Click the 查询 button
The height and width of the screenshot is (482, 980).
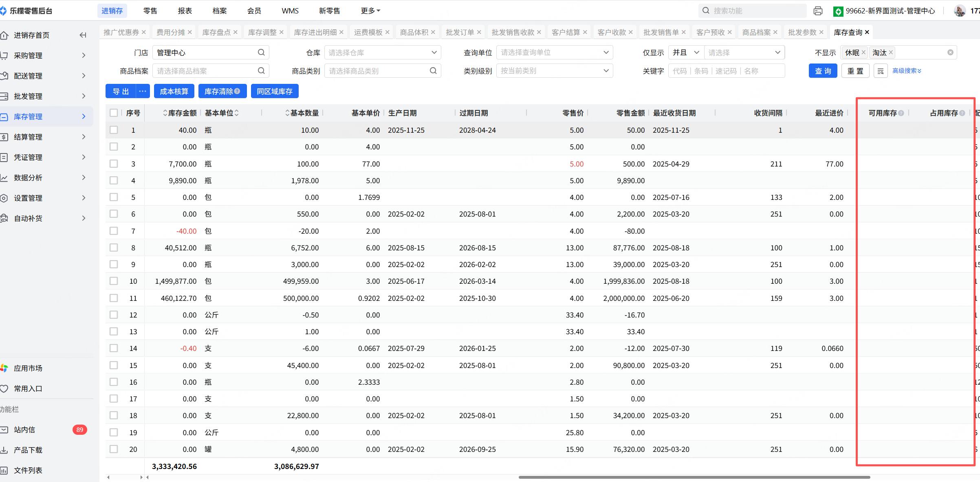(823, 71)
